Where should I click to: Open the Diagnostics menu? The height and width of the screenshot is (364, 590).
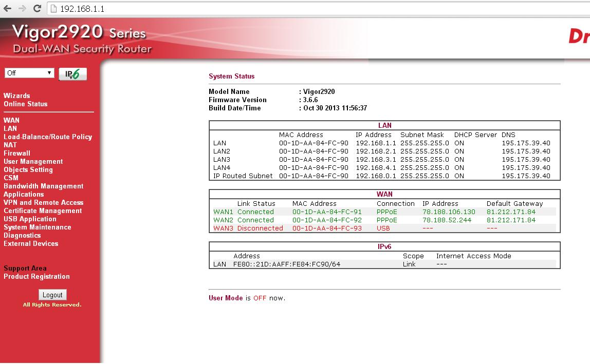click(22, 236)
